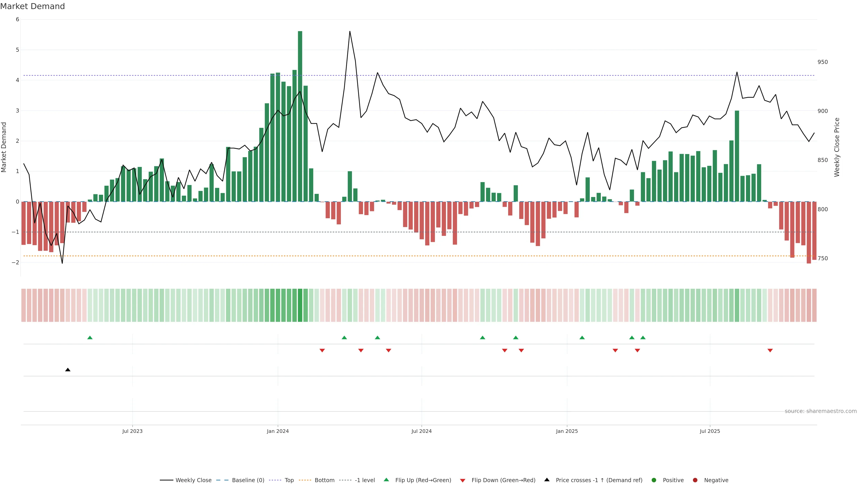Click the Jan 2024 axis label
Viewport: 868px width, 488px height.
pos(278,431)
